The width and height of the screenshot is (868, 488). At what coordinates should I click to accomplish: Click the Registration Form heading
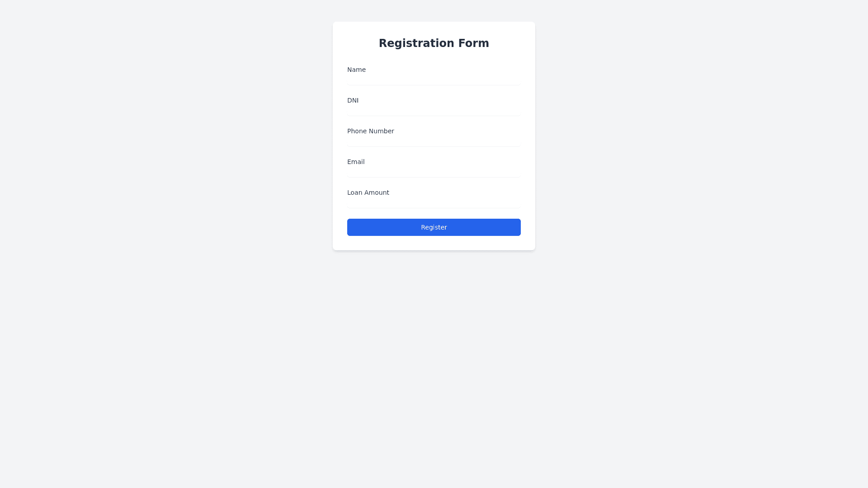434,43
